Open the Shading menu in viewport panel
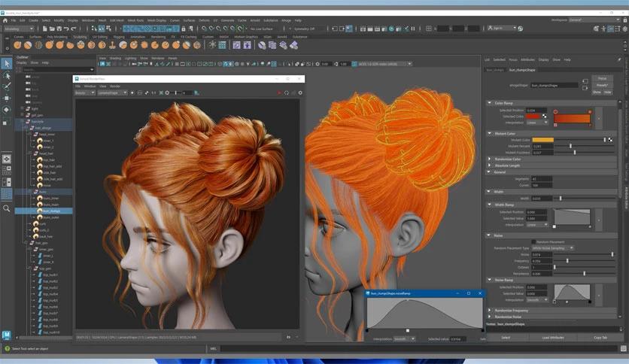The height and width of the screenshot is (364, 629). [x=116, y=58]
